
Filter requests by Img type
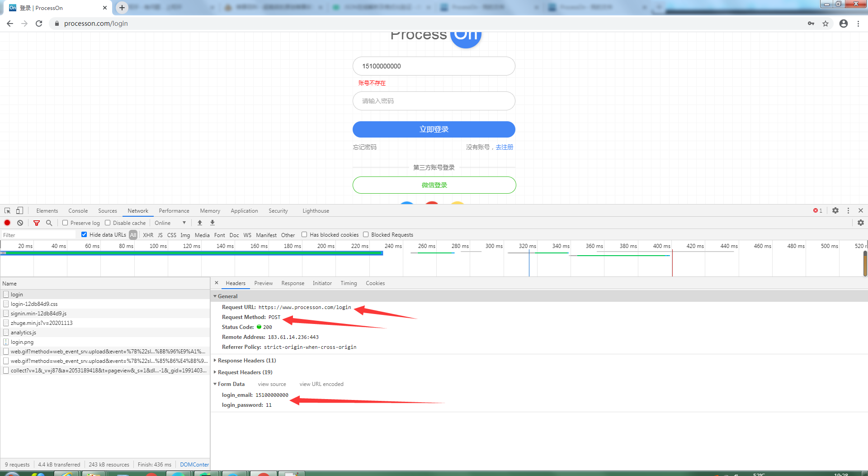(x=185, y=235)
